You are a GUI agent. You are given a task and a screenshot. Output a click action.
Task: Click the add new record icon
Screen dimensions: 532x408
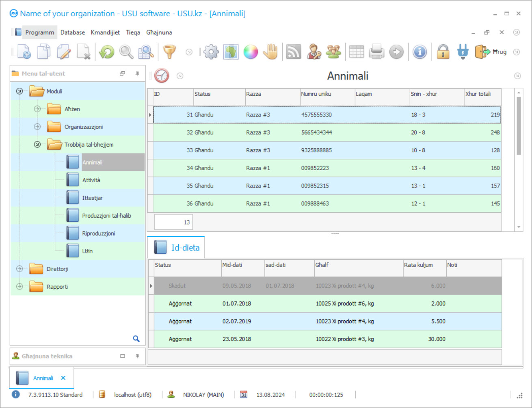point(24,52)
